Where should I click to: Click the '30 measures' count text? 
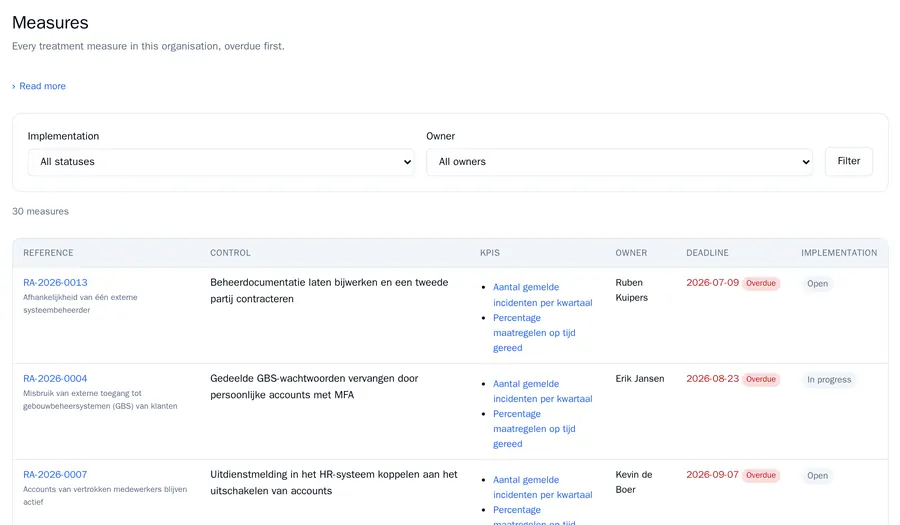coord(40,211)
